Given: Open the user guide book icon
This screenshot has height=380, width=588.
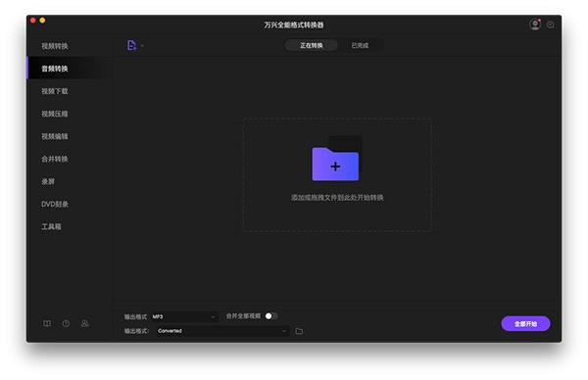Looking at the screenshot, I should 47,323.
